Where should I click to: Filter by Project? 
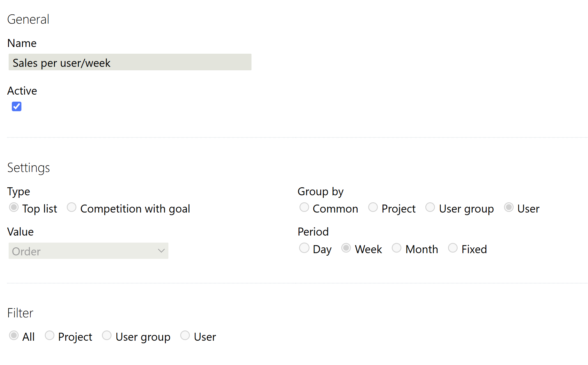[50, 336]
